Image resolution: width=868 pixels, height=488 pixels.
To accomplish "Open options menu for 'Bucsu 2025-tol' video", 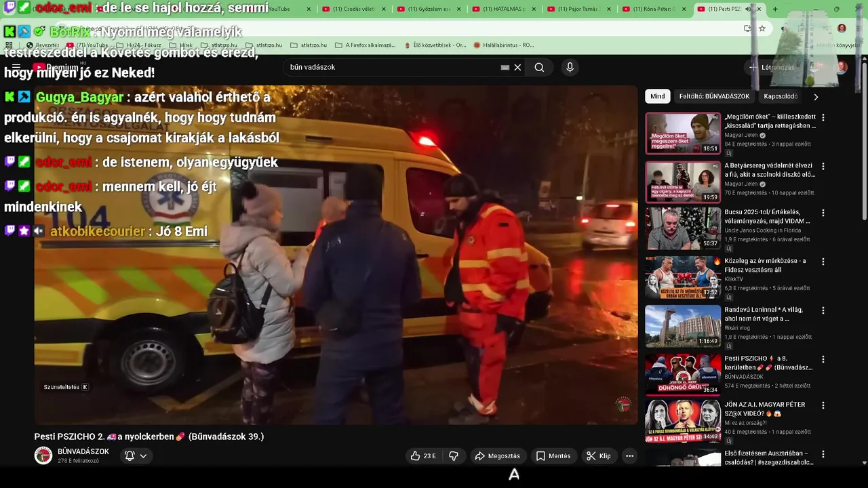I will point(823,213).
